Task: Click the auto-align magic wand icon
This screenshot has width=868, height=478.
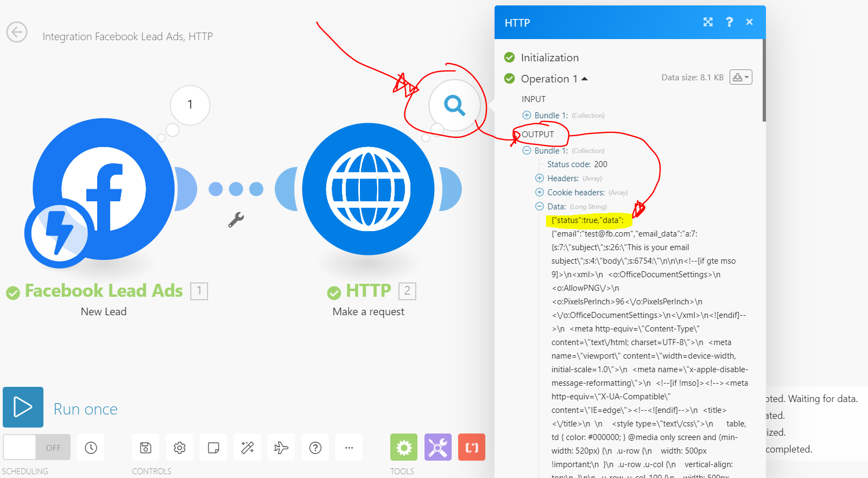Action: [x=248, y=448]
